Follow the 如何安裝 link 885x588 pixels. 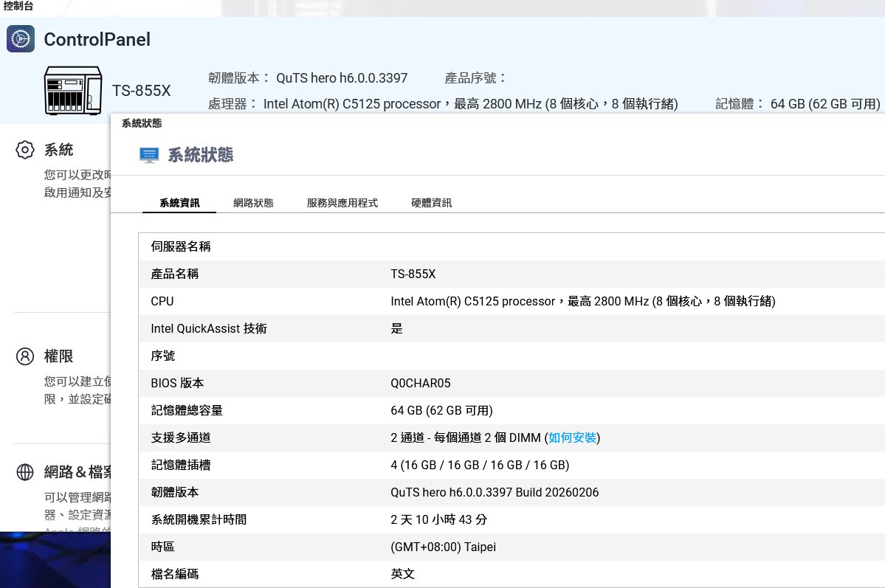[x=572, y=438]
